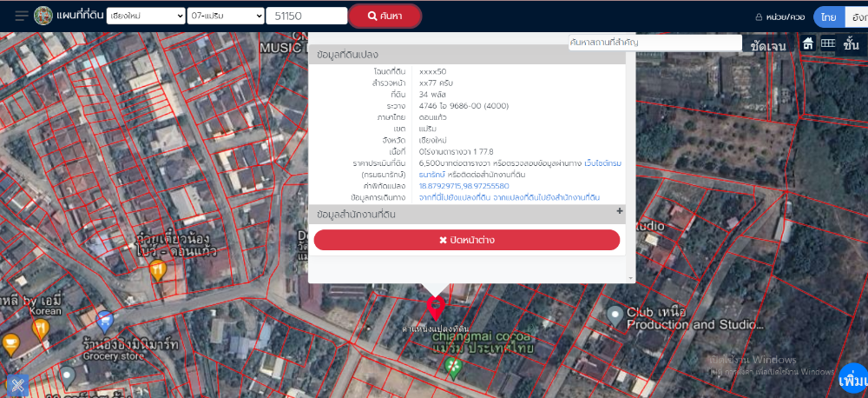Click the ปิดหน้าต่าง close window button
Screen dimensions: 868x398
tap(467, 240)
